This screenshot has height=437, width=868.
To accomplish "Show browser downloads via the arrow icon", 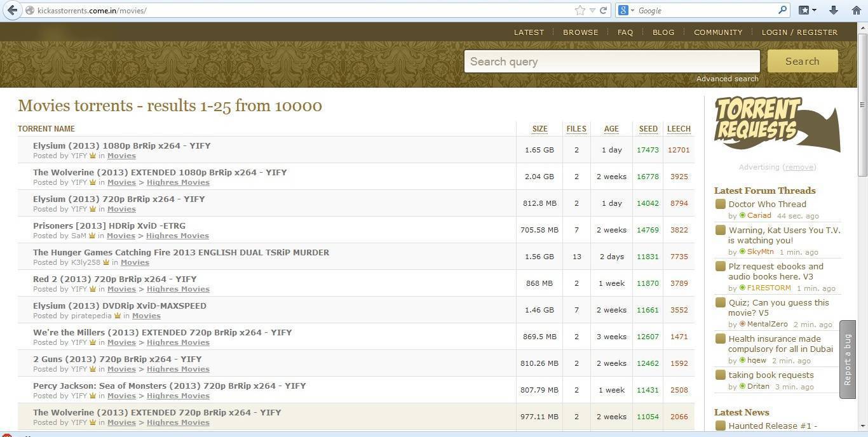I will point(833,10).
